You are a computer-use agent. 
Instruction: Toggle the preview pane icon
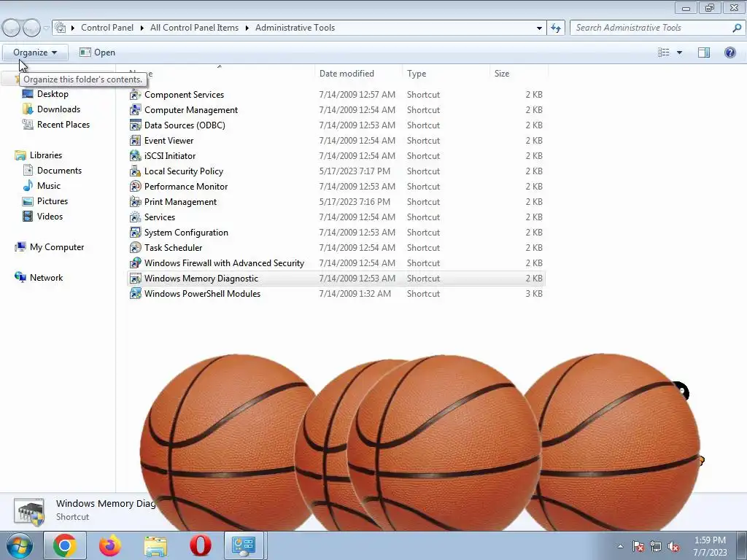704,52
